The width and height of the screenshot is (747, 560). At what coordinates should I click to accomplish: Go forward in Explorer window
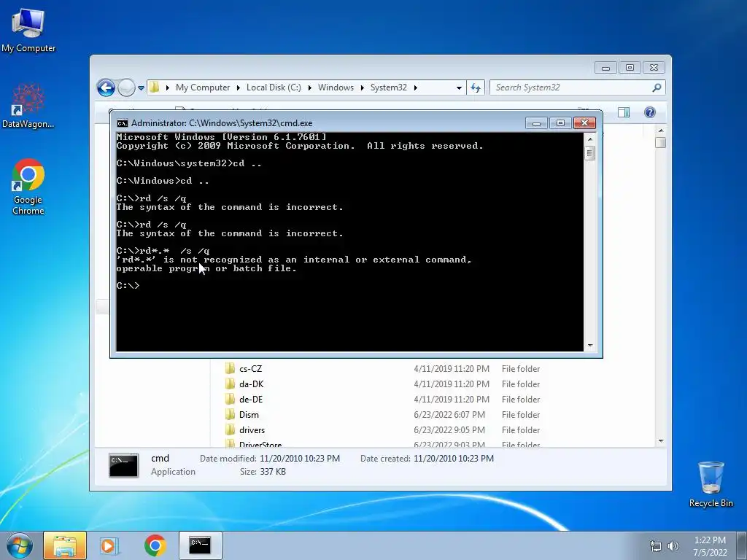tap(126, 87)
